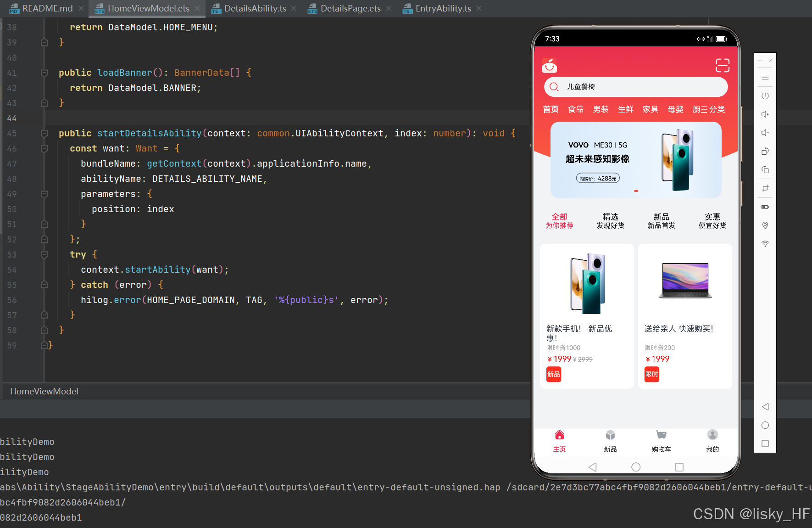Take emulator screenshot with crop icon

point(765,188)
